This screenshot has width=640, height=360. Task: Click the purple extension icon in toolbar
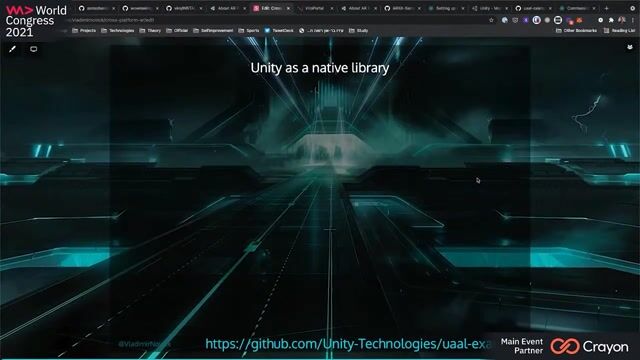(x=526, y=20)
